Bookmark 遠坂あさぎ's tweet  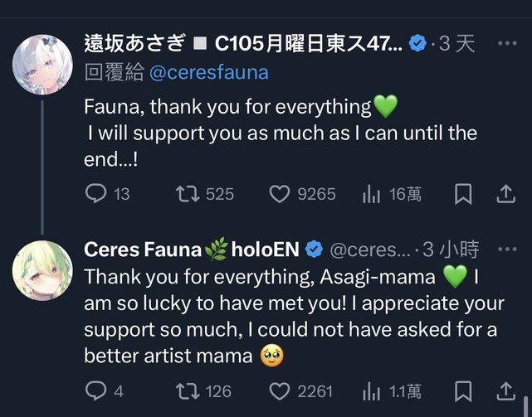pyautogui.click(x=463, y=194)
